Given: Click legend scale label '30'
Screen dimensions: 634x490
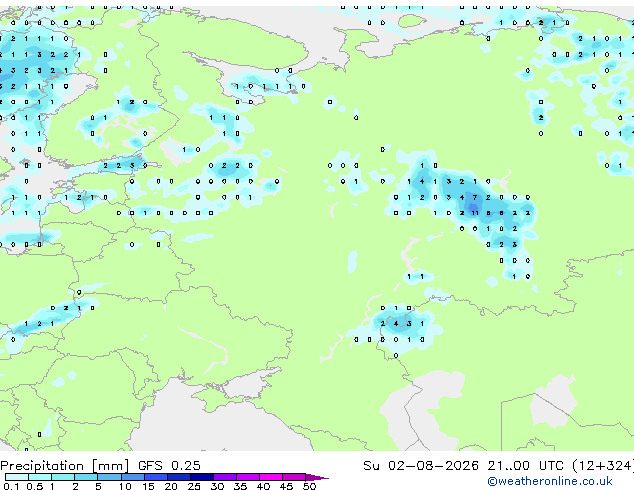Looking at the screenshot, I should coord(217,486).
